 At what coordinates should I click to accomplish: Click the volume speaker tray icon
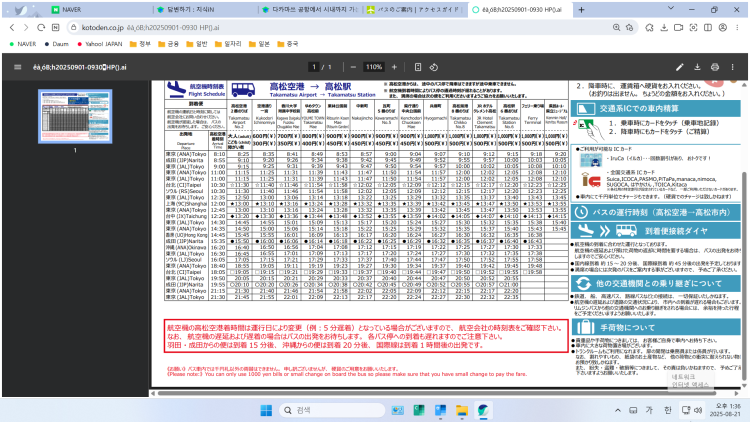(x=698, y=410)
